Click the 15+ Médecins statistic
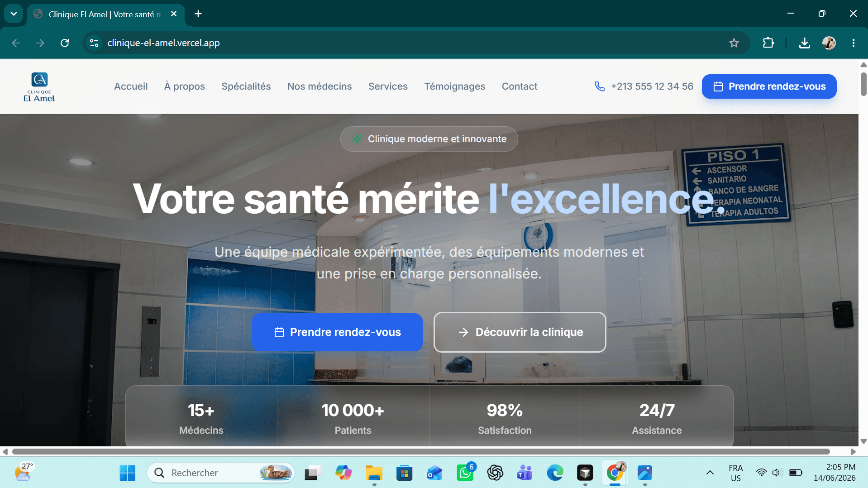868x488 pixels. (x=201, y=419)
